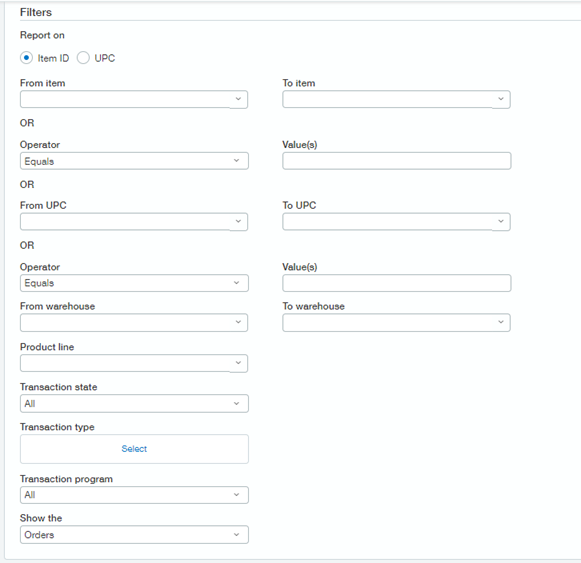Image resolution: width=581 pixels, height=563 pixels.
Task: Select the Item ID radio button
Action: coord(26,58)
